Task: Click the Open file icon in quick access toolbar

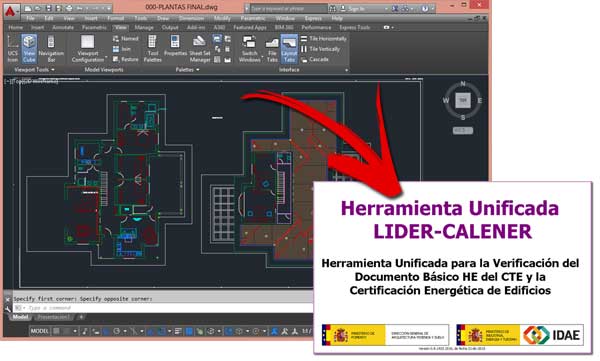Action: click(x=38, y=8)
